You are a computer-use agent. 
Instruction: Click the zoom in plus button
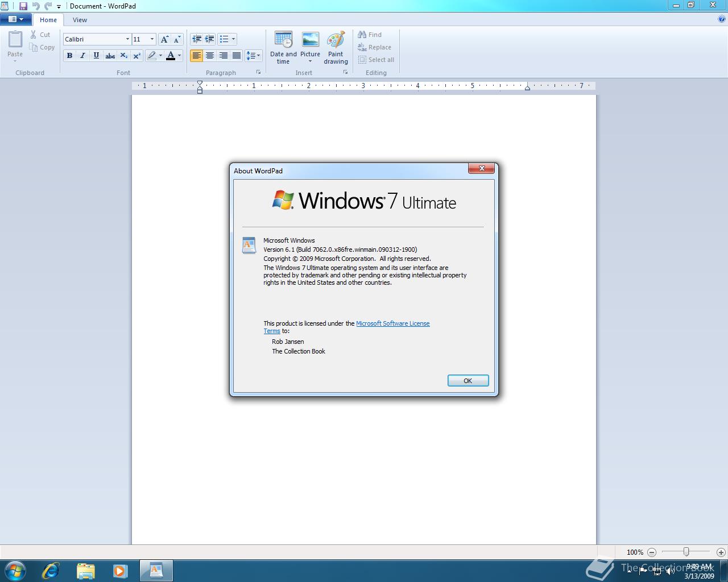click(x=721, y=552)
